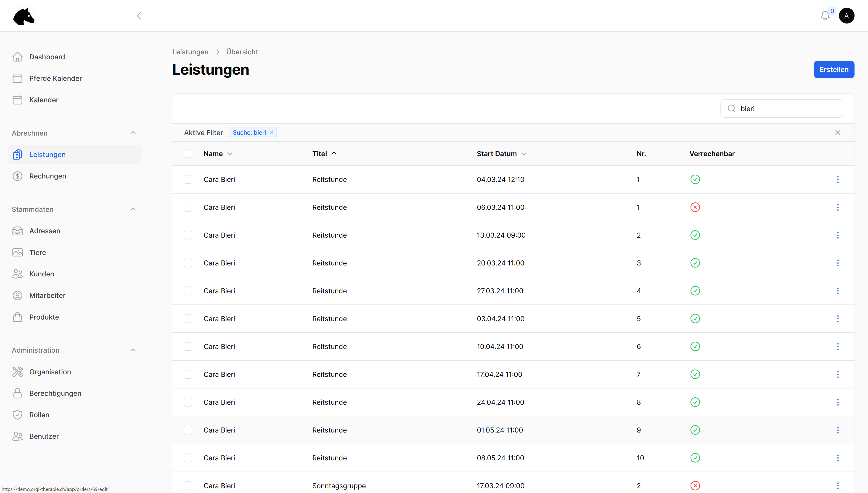Click the Produkte shopping bag icon
The height and width of the screenshot is (493, 868).
point(17,317)
